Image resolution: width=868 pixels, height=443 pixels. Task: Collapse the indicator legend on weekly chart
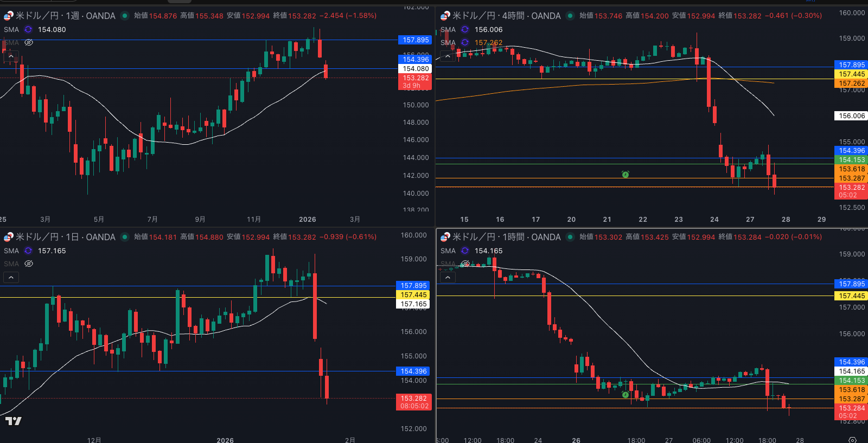point(11,56)
